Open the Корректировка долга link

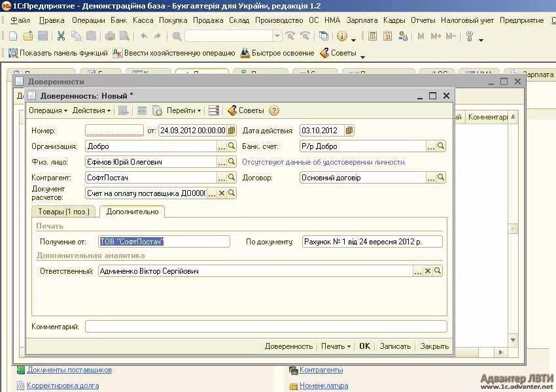tap(63, 385)
